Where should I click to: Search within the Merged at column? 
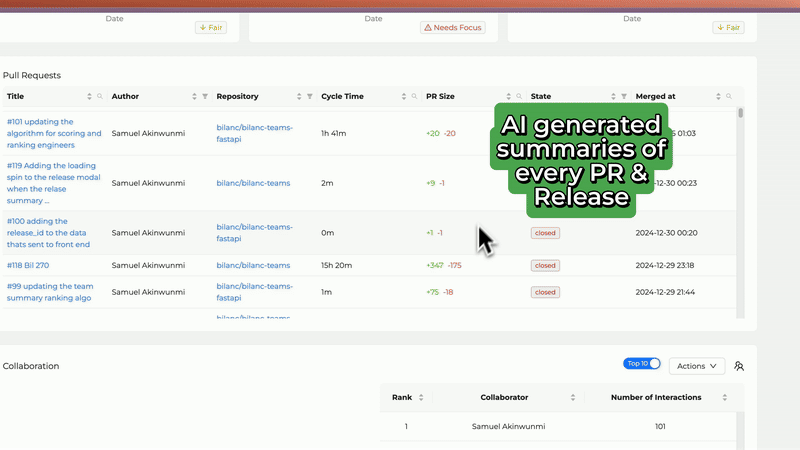click(x=729, y=96)
